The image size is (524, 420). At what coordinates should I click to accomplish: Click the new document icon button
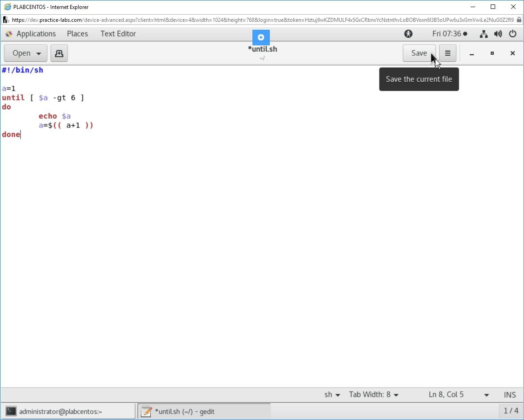59,53
